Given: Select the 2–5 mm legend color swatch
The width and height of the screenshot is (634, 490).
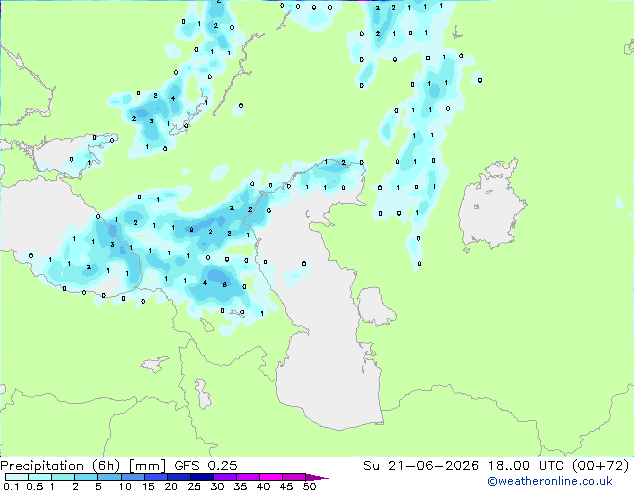Looking at the screenshot, I should tap(86, 477).
